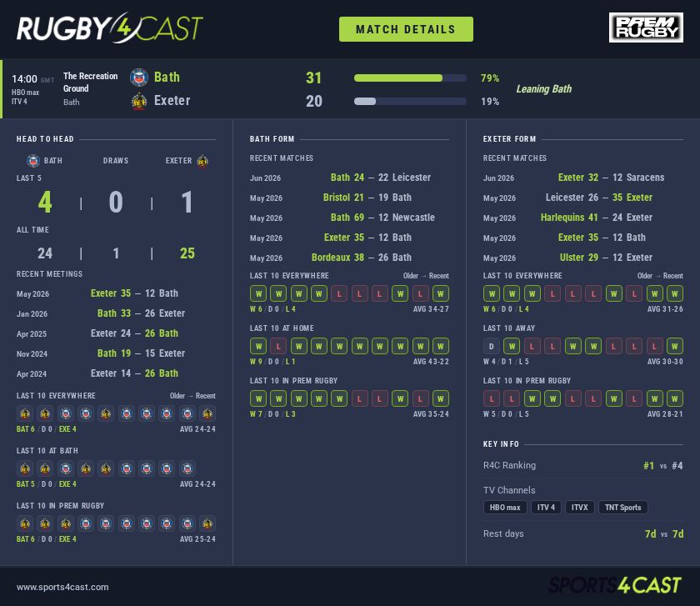
Task: Select the ITVX channel chip
Action: 579,508
